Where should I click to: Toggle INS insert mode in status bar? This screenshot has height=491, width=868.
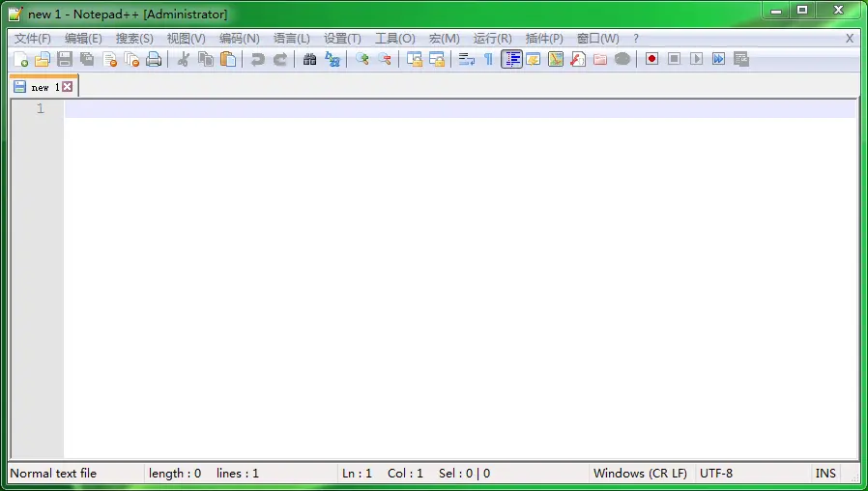[825, 474]
